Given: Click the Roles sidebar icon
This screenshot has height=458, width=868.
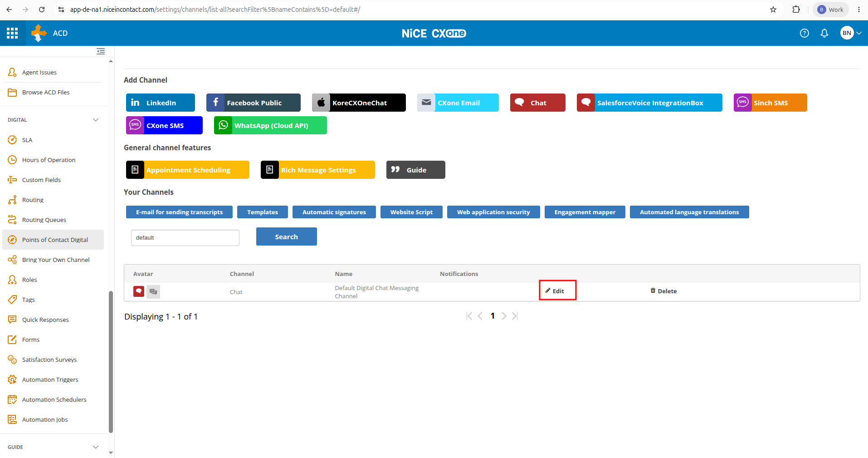Looking at the screenshot, I should click(12, 280).
